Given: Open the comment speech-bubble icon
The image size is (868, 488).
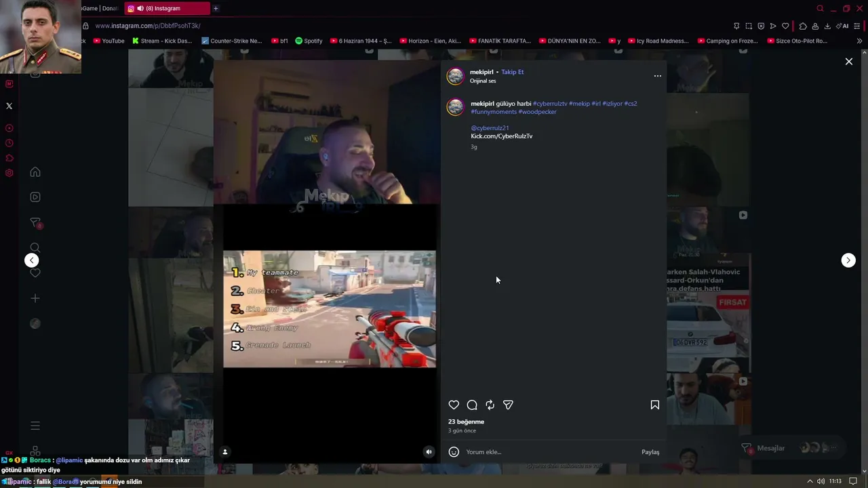Looking at the screenshot, I should pyautogui.click(x=472, y=405).
